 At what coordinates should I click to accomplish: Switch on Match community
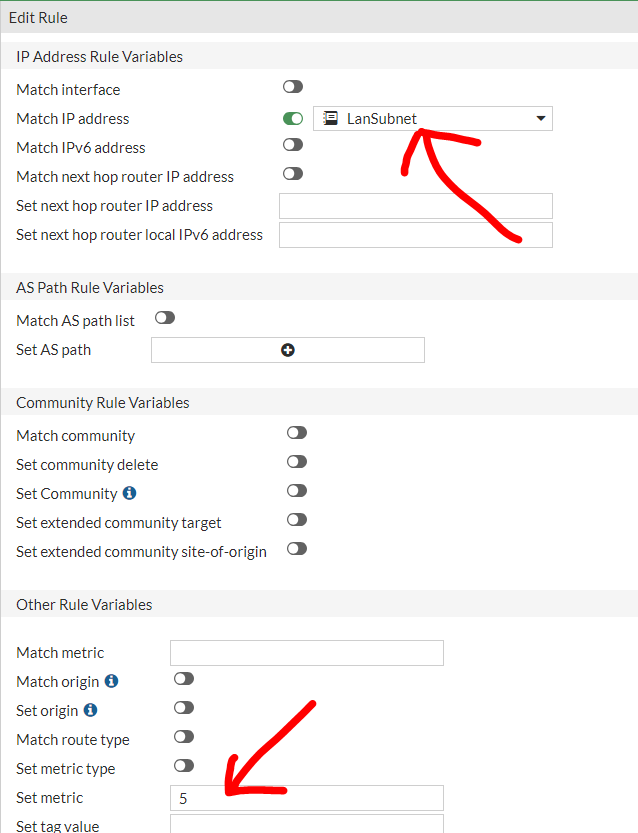tap(296, 433)
